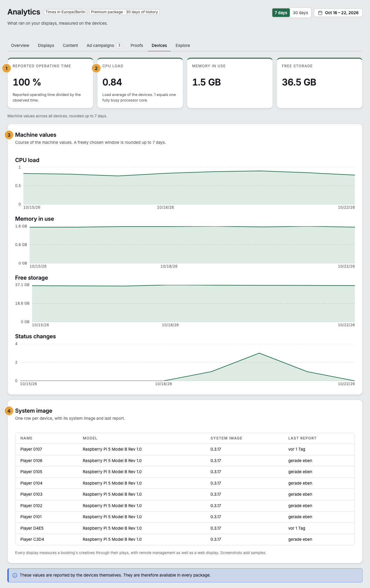Viewport: 370px width, 588px height.
Task: Click the 36.5 GB free storage value
Action: pos(299,82)
